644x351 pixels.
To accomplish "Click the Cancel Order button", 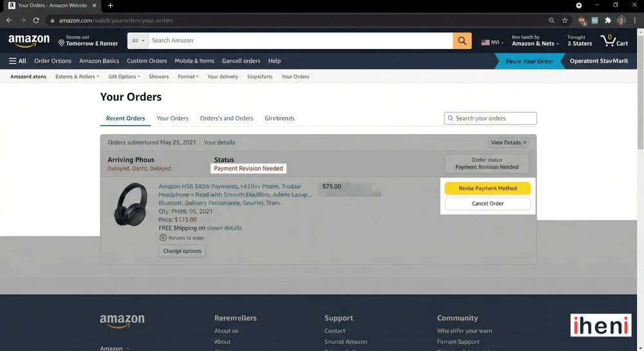I will [488, 204].
